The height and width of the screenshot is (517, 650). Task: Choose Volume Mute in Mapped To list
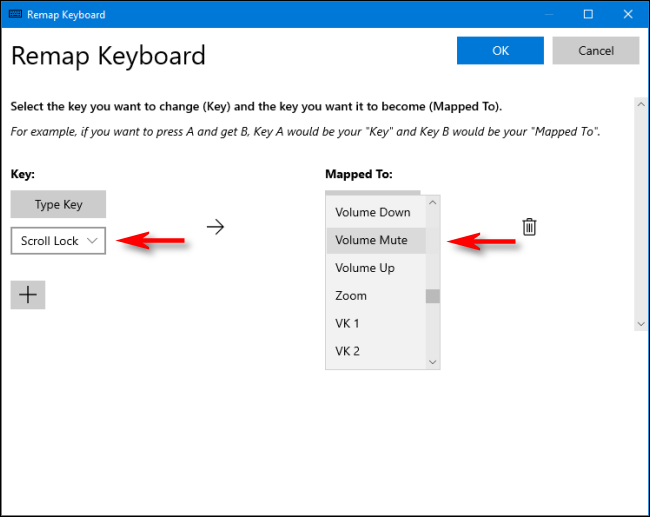point(373,240)
